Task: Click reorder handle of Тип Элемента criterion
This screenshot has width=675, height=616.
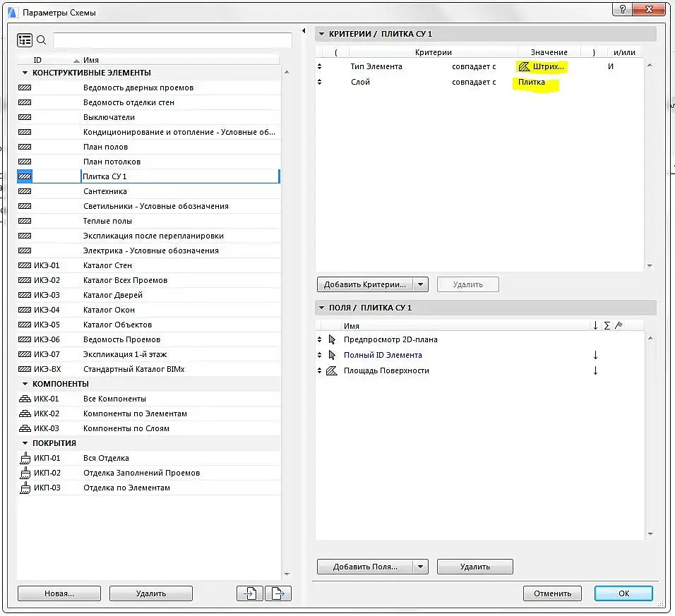Action: tap(319, 66)
